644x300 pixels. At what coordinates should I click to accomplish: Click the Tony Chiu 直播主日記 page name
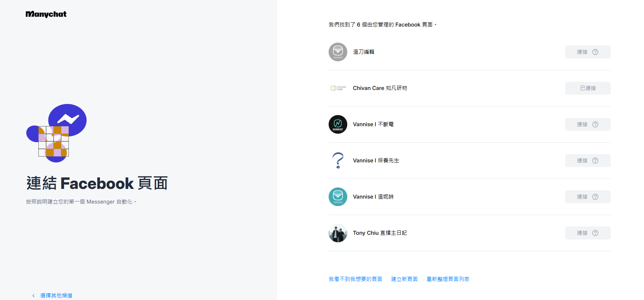tap(380, 233)
